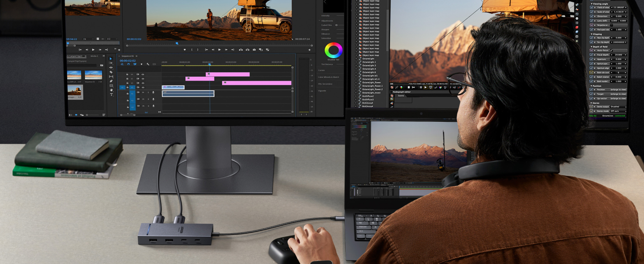Click the voice-over record mic on track A1
The width and height of the screenshot is (644, 264).
click(153, 92)
